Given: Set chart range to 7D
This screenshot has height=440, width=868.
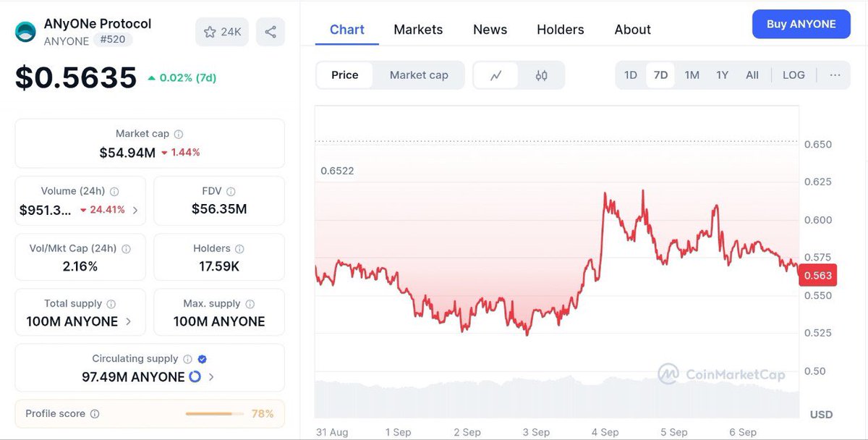Looking at the screenshot, I should coord(660,75).
